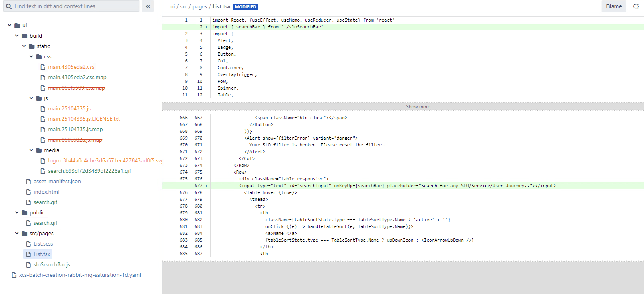Click the search magnifier icon

[x=9, y=6]
